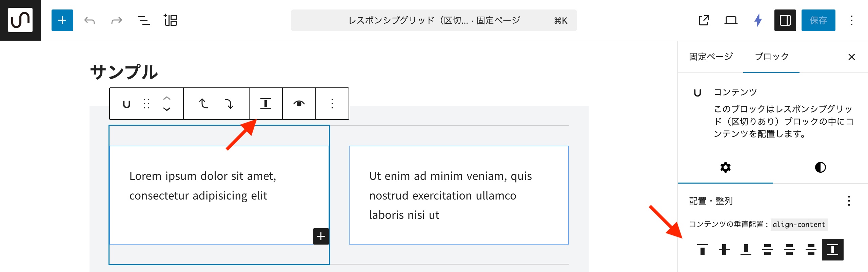Open device preview dropdown
Viewport: 868px width, 272px height.
tap(731, 20)
